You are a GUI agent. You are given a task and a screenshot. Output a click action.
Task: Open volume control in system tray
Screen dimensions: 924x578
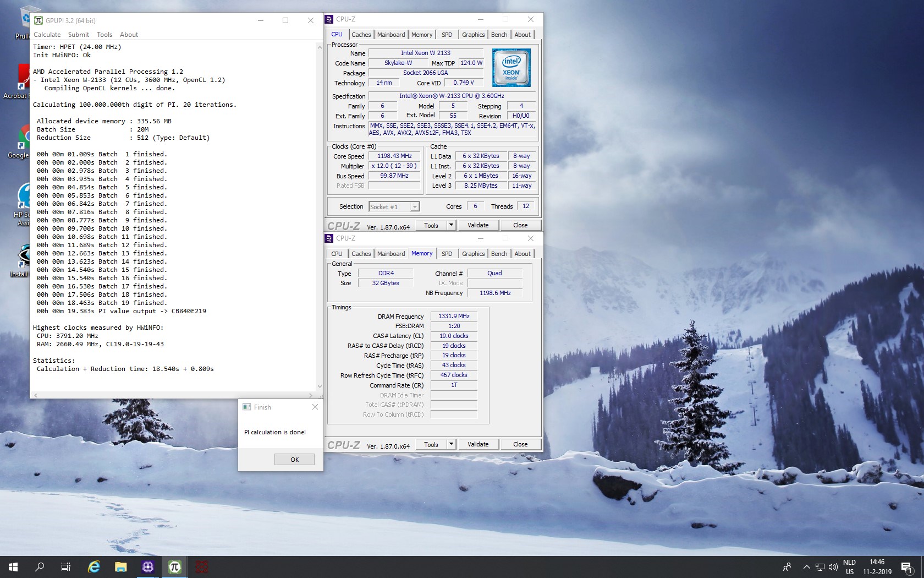coord(833,566)
